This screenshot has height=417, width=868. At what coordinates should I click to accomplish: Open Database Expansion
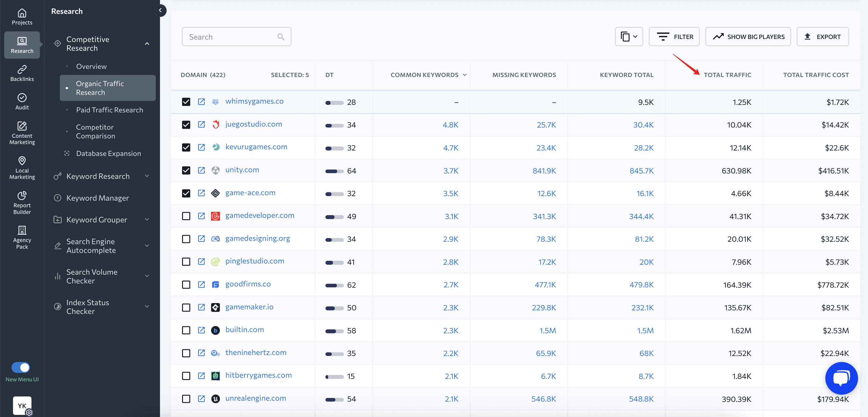(x=109, y=154)
